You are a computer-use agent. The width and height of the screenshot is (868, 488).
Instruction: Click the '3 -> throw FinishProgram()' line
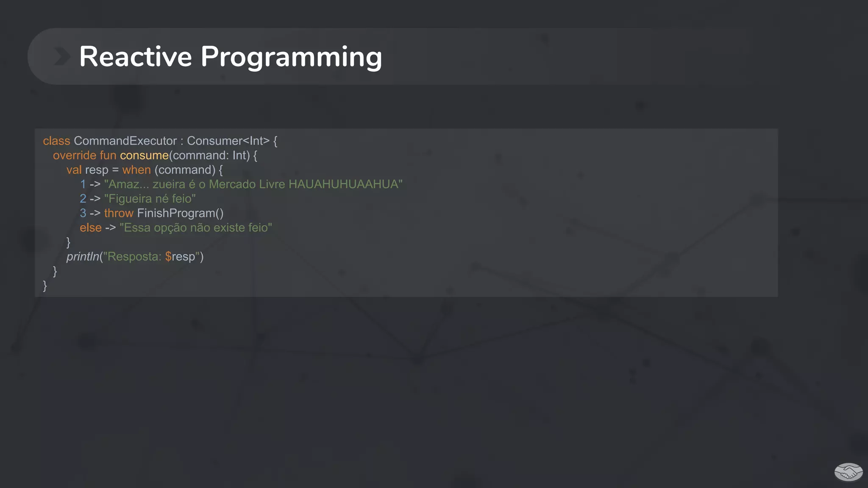coord(152,213)
